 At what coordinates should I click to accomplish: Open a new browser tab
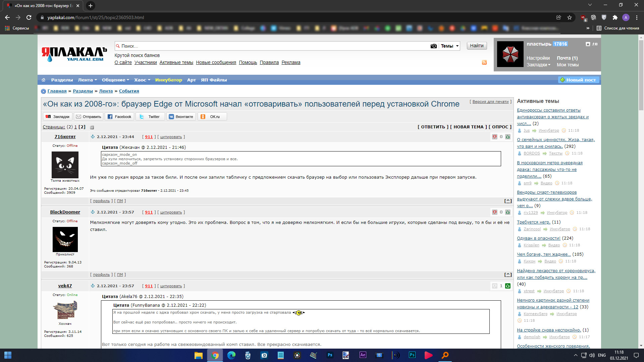tap(90, 5)
